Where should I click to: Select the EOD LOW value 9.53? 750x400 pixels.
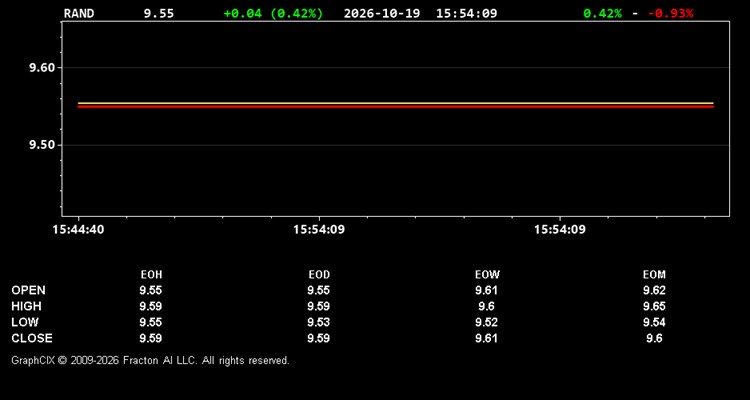pos(319,322)
